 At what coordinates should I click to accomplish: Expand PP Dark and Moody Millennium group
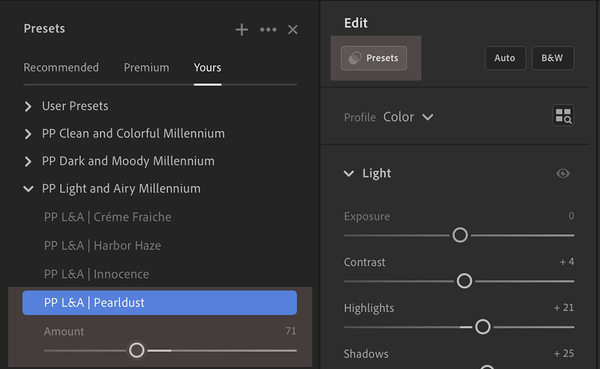[x=28, y=162]
